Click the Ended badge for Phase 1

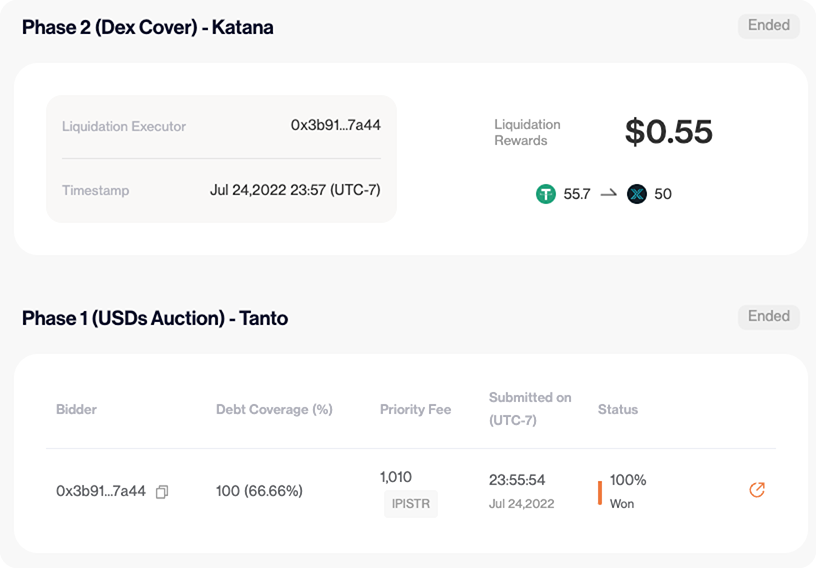(768, 316)
